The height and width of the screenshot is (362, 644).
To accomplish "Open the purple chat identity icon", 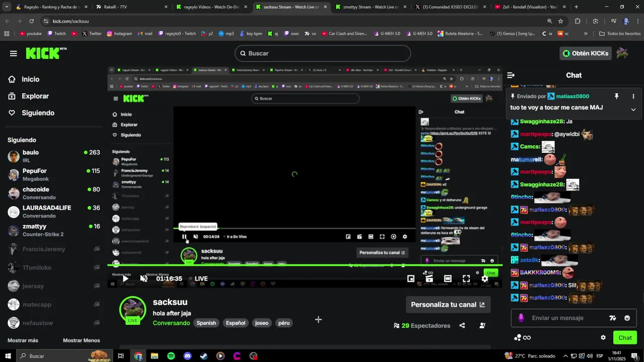I will tap(521, 318).
